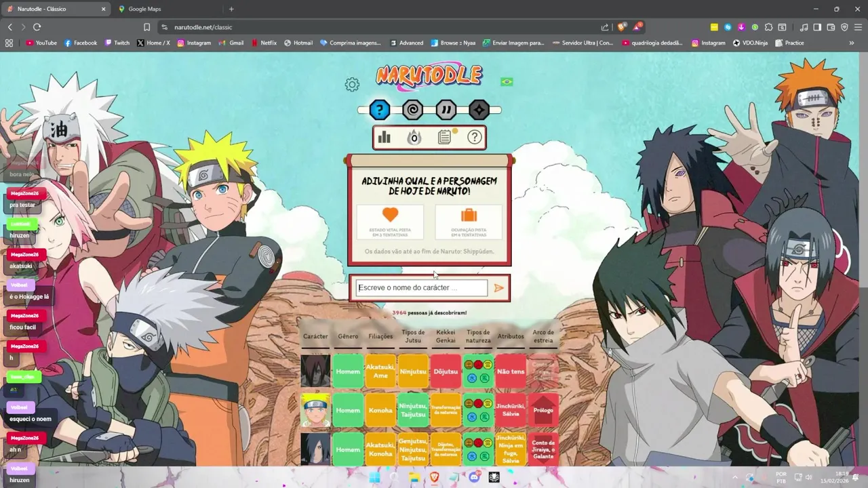Screen dimensions: 868x488
Task: Open Brave Rewards triangle icon
Action: pyautogui.click(x=637, y=27)
